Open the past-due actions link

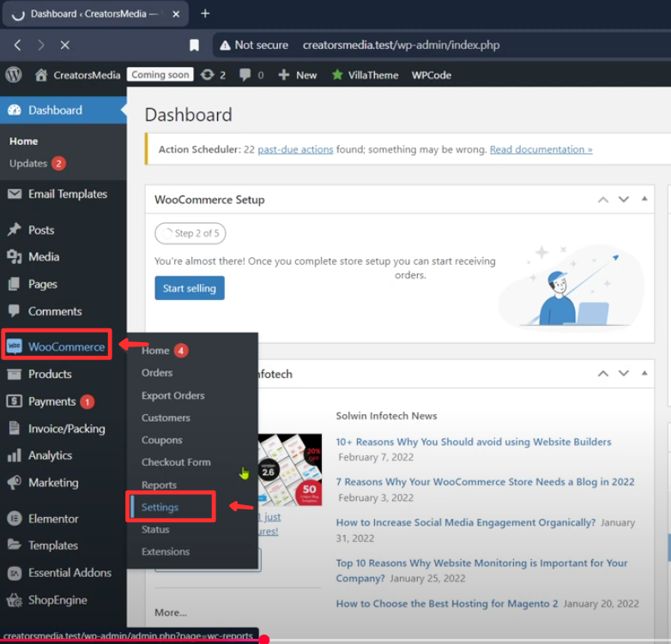pyautogui.click(x=295, y=150)
